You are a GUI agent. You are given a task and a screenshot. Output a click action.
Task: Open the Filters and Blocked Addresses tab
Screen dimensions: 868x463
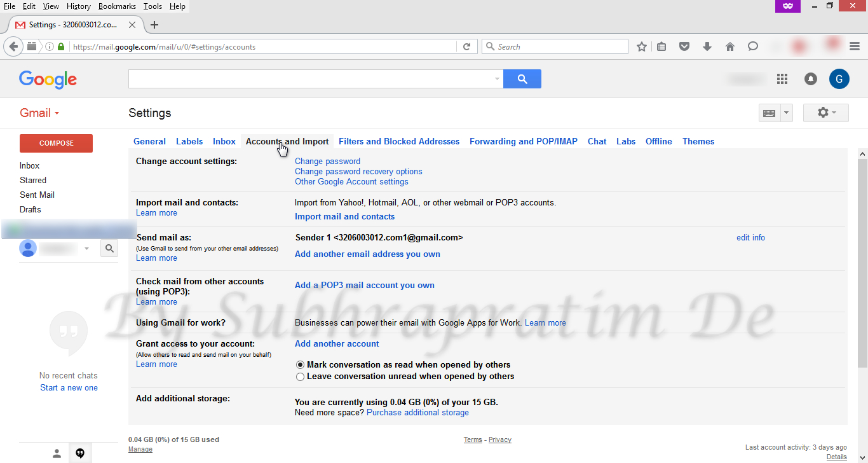coord(399,142)
